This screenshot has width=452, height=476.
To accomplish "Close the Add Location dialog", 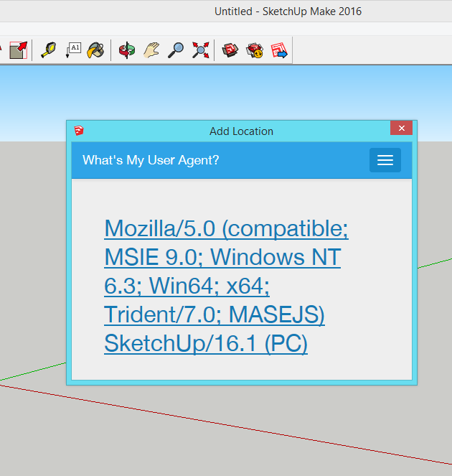I will click(x=401, y=128).
